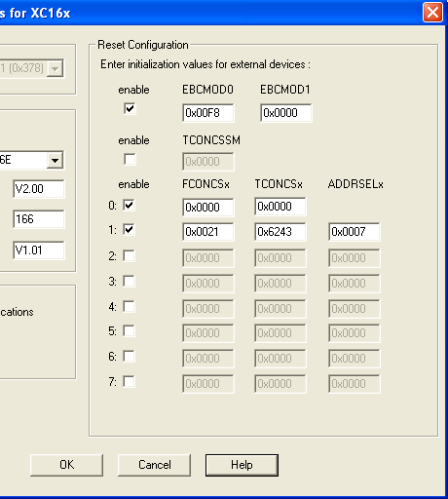Click TCONCSx field in row 3
448x499 pixels.
coord(280,284)
